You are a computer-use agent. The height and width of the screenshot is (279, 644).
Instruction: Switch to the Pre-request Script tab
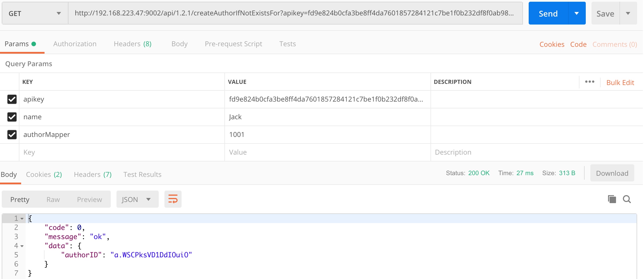click(x=233, y=44)
